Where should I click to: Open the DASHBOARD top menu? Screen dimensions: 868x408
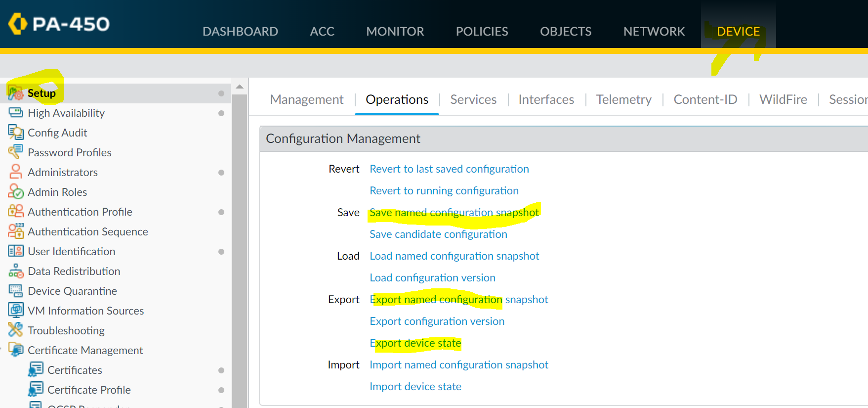240,31
